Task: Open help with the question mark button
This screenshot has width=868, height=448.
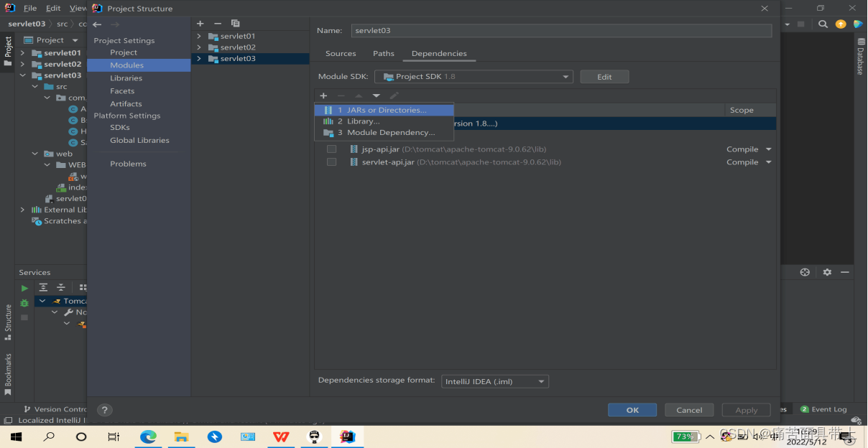Action: point(105,410)
